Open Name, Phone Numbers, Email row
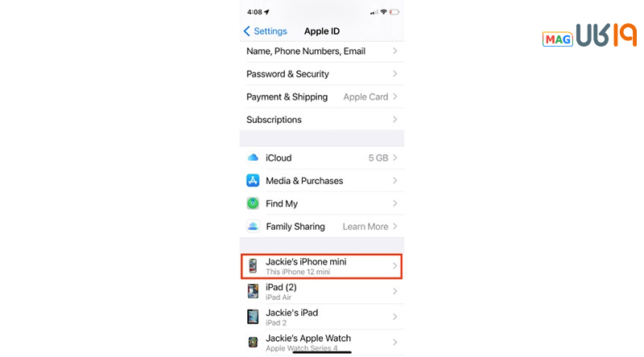Image resolution: width=644 pixels, height=357 pixels. click(306, 51)
